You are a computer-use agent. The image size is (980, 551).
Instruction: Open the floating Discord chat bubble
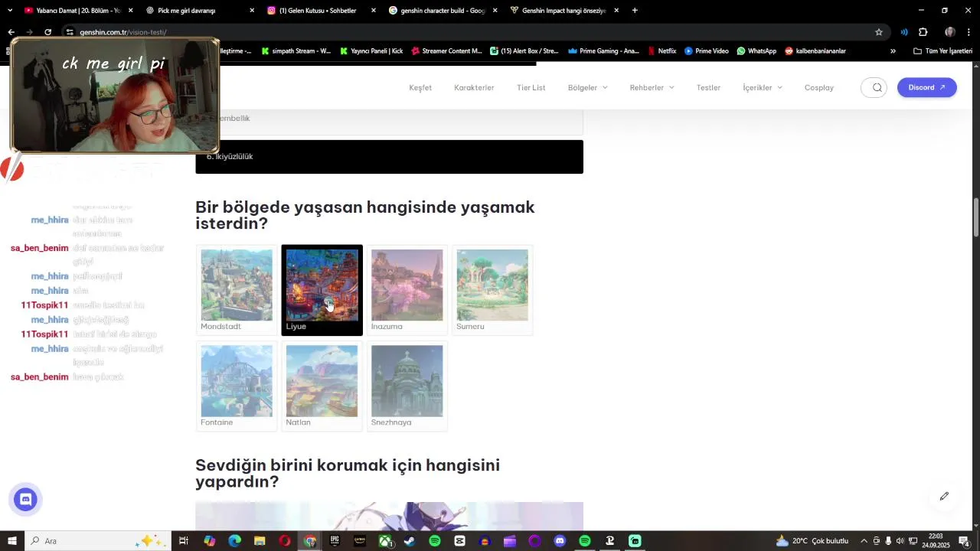click(x=25, y=500)
